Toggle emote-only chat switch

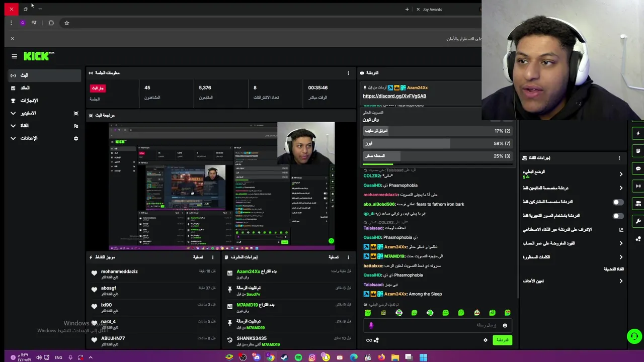pos(618,216)
